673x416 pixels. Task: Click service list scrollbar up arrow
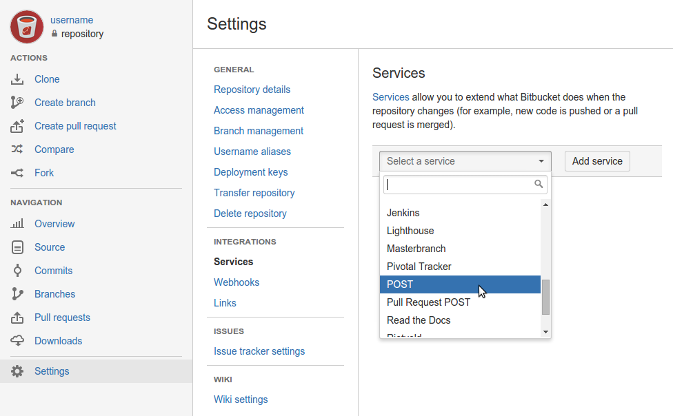pyautogui.click(x=546, y=205)
